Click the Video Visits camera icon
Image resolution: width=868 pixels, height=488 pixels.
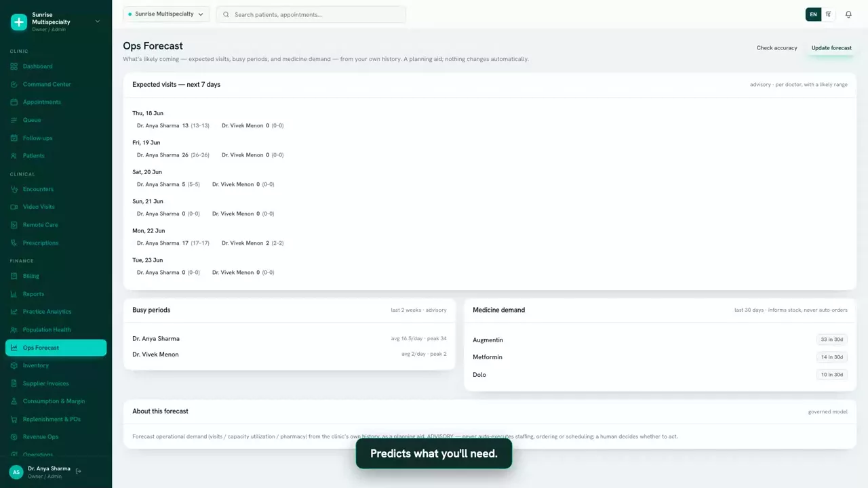(x=14, y=207)
